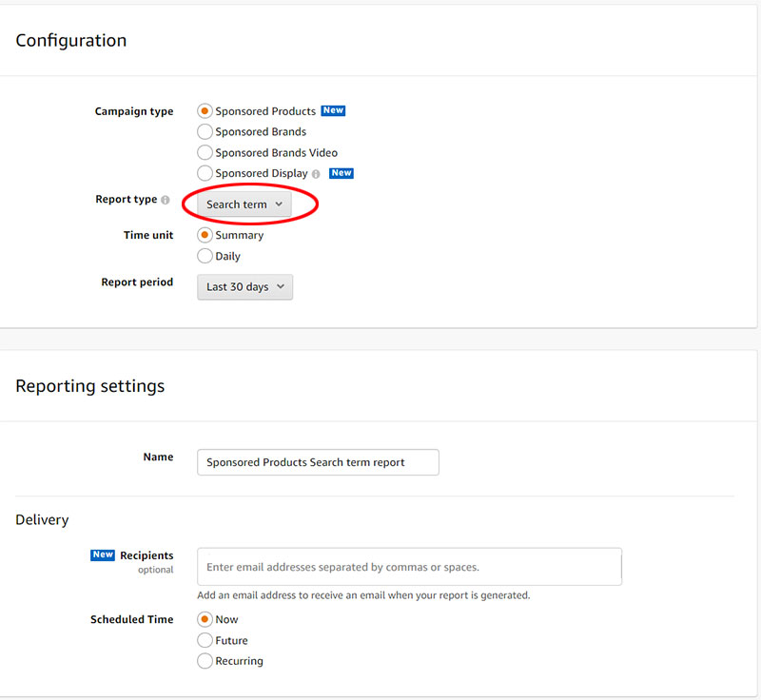Select Sponsored Products campaign type
761x700 pixels.
[x=205, y=111]
